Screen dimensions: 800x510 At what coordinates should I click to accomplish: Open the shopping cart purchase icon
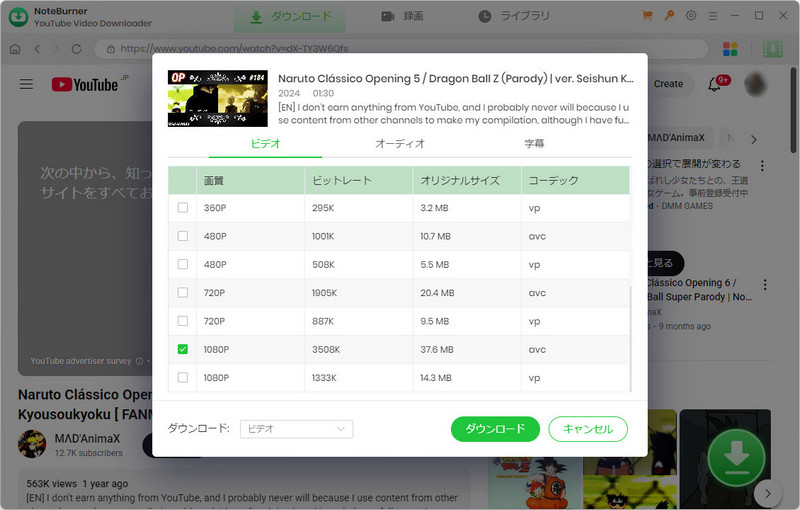(647, 16)
